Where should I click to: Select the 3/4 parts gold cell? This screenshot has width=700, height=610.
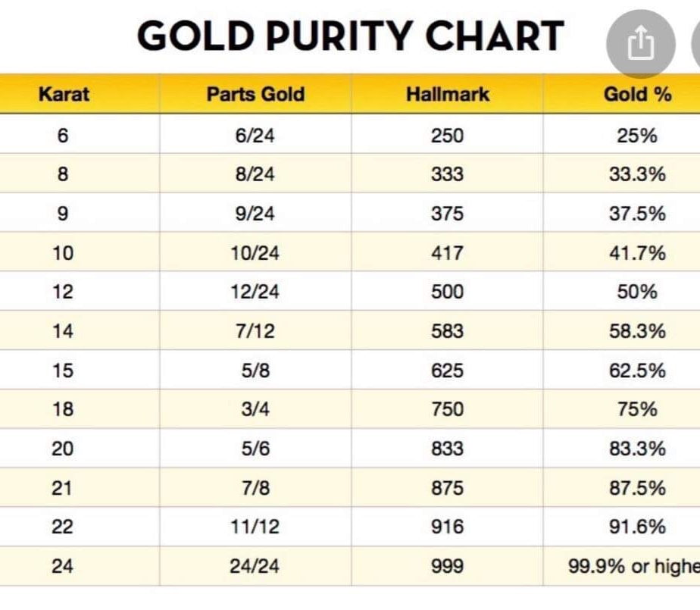click(x=255, y=409)
